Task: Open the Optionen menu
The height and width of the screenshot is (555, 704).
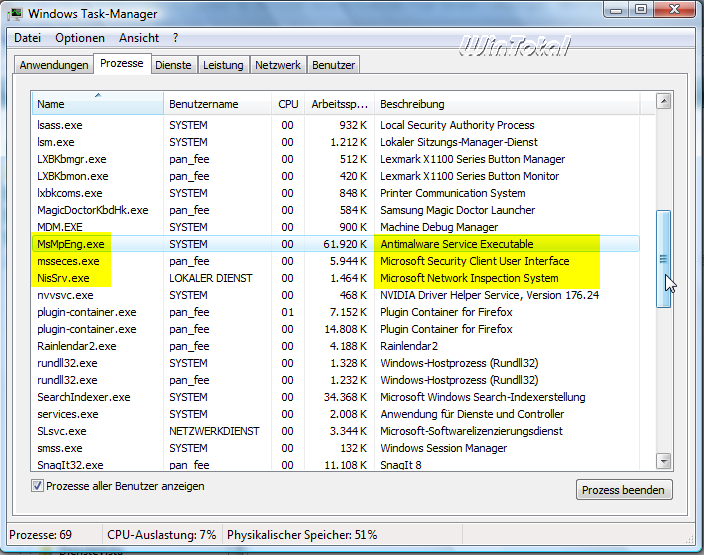Action: tap(80, 38)
